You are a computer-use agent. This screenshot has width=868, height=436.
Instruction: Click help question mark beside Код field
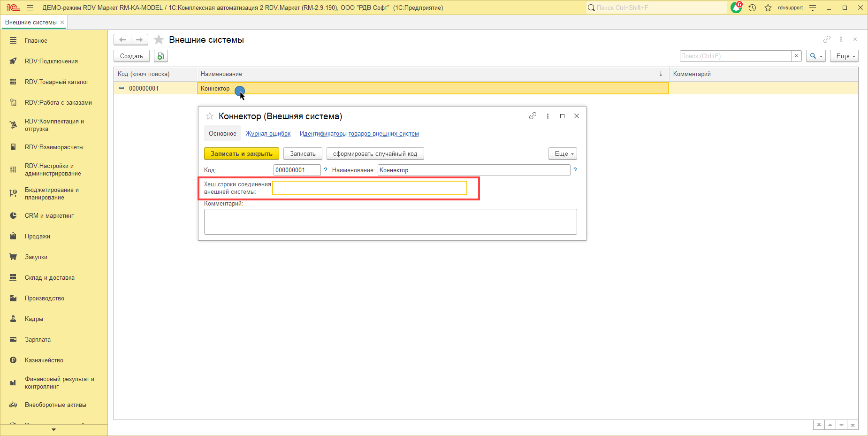[x=326, y=170]
